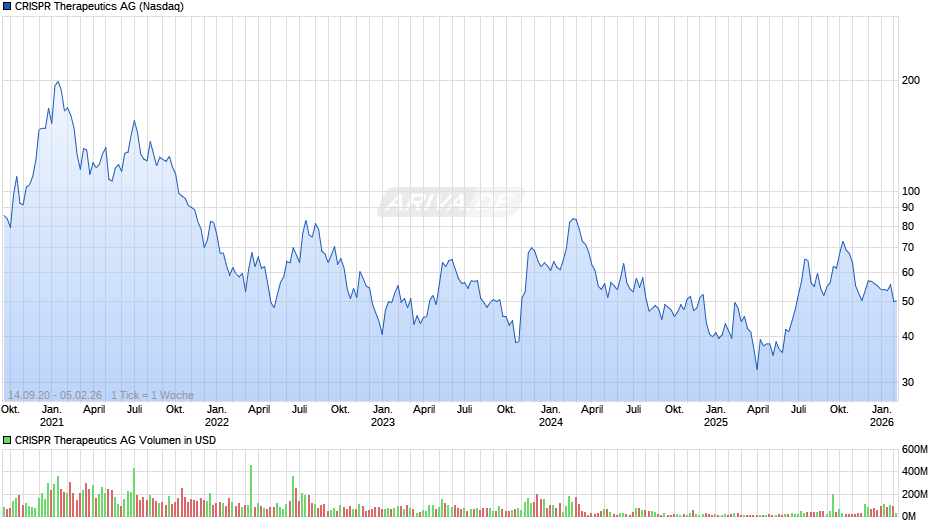The image size is (940, 526).
Task: Click the blue legend square for CRISPR Therapeutics
Action: tap(7, 7)
